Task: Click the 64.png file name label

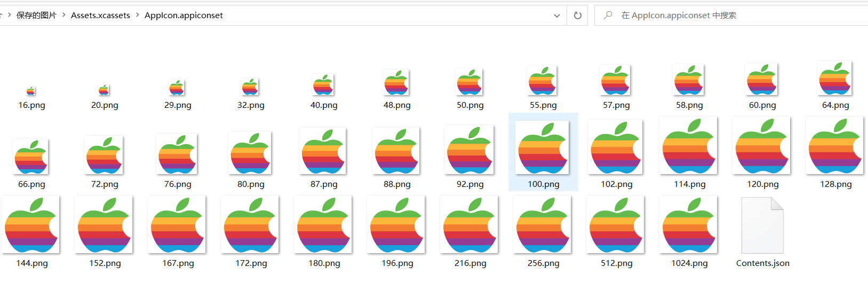Action: [x=835, y=105]
